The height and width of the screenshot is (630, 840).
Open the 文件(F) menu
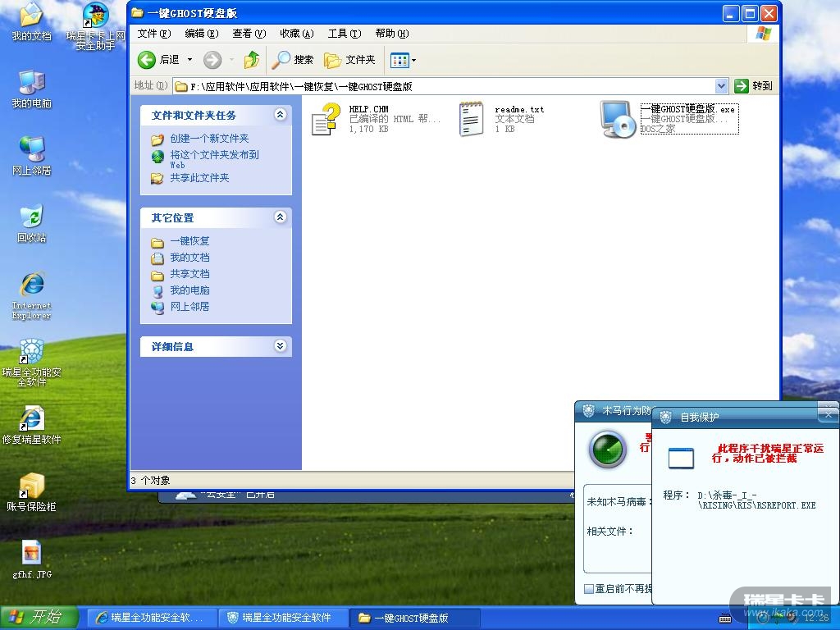(153, 34)
